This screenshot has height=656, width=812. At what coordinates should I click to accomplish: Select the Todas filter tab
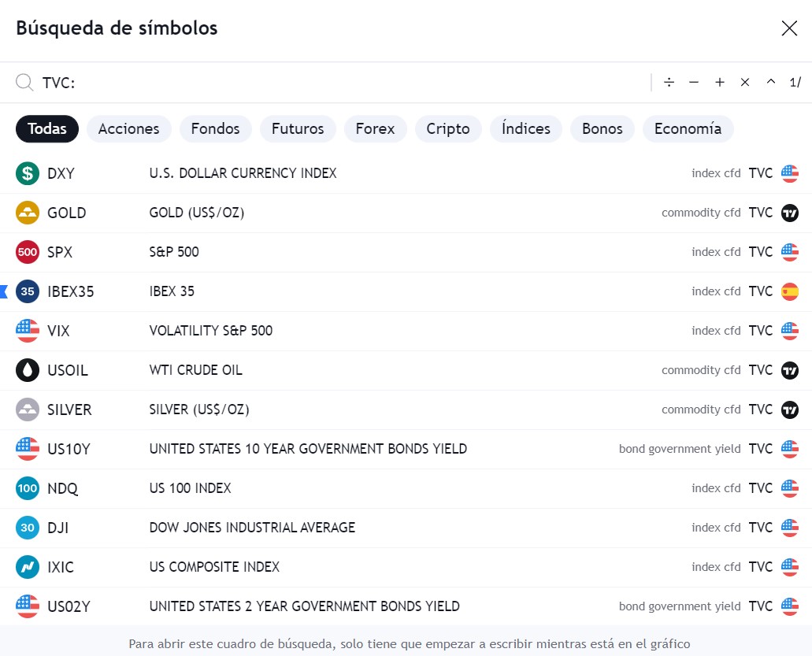(x=47, y=128)
